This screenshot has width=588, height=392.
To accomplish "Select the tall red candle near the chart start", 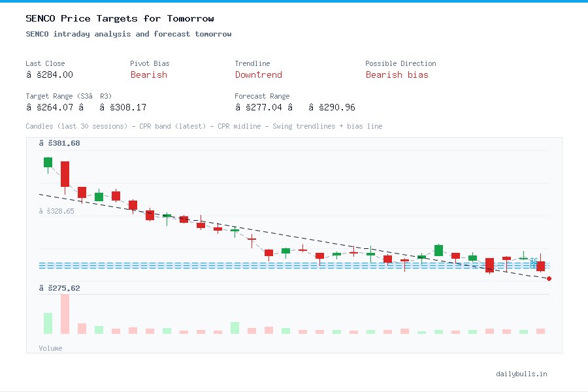I will [65, 173].
